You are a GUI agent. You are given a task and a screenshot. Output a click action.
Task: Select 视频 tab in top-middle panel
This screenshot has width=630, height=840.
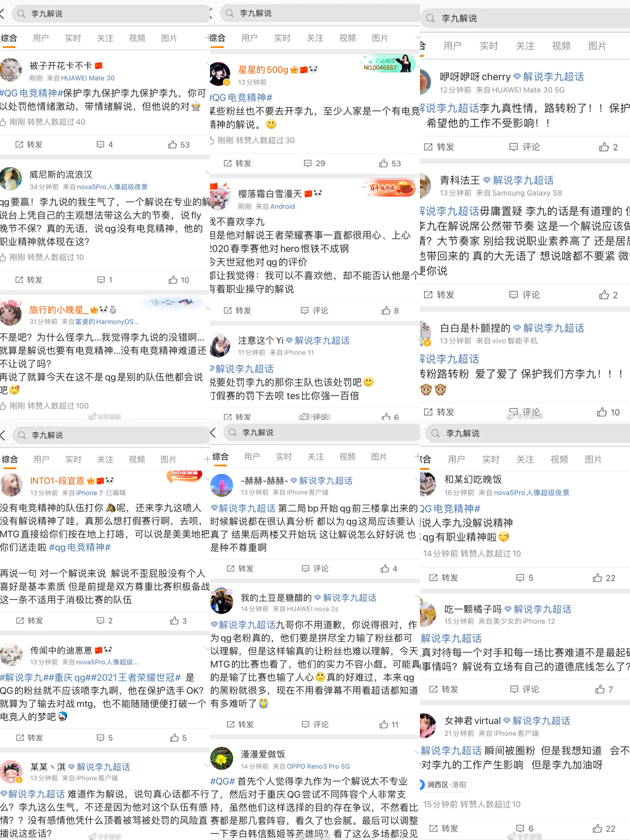pyautogui.click(x=347, y=38)
